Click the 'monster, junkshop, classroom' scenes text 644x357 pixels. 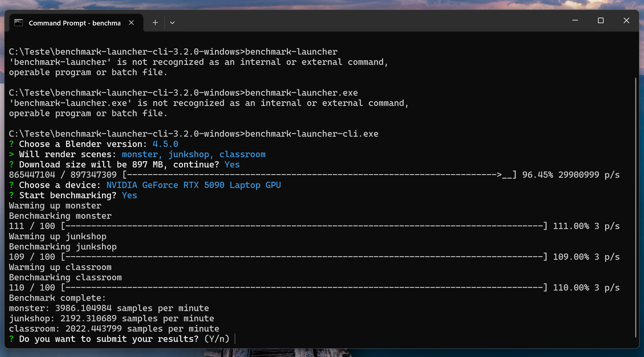click(x=194, y=154)
